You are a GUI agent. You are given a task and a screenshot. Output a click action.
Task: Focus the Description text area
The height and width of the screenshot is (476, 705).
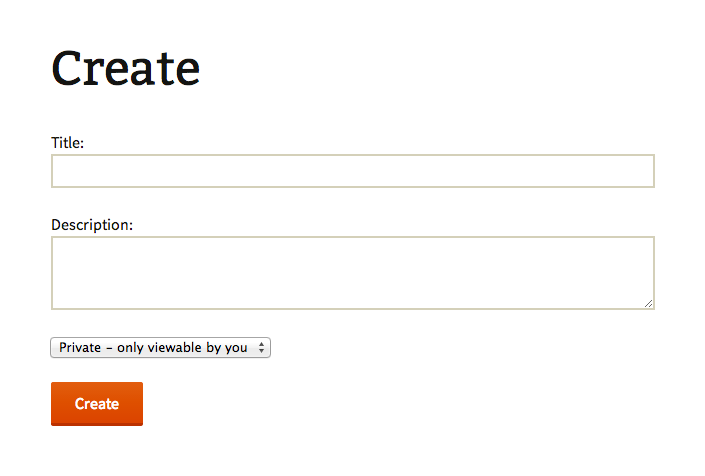pyautogui.click(x=352, y=273)
